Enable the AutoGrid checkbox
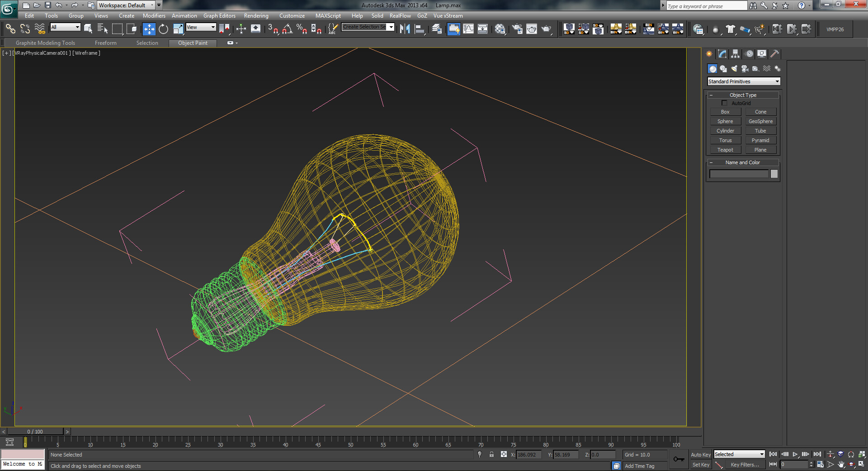Image resolution: width=868 pixels, height=471 pixels. [x=724, y=103]
